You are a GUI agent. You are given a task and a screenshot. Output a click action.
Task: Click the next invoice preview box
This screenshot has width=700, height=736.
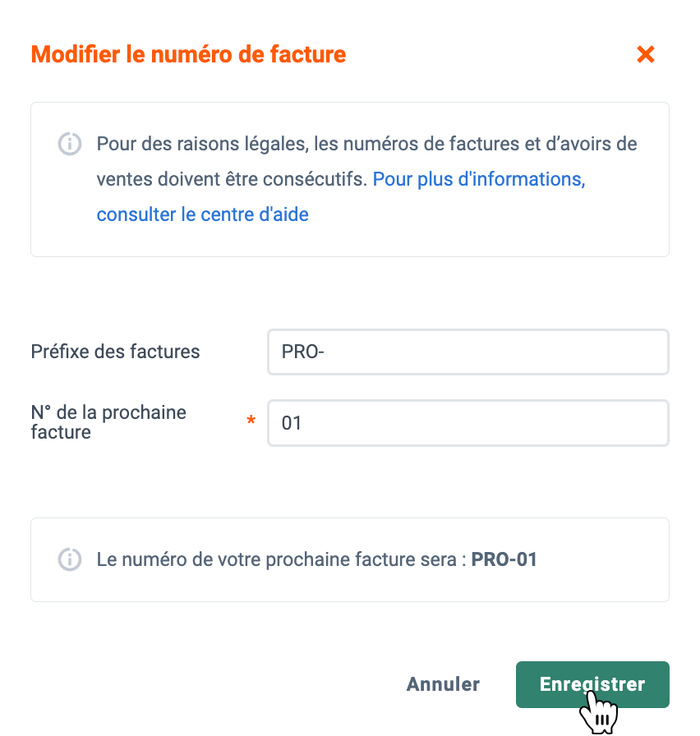coord(350,560)
